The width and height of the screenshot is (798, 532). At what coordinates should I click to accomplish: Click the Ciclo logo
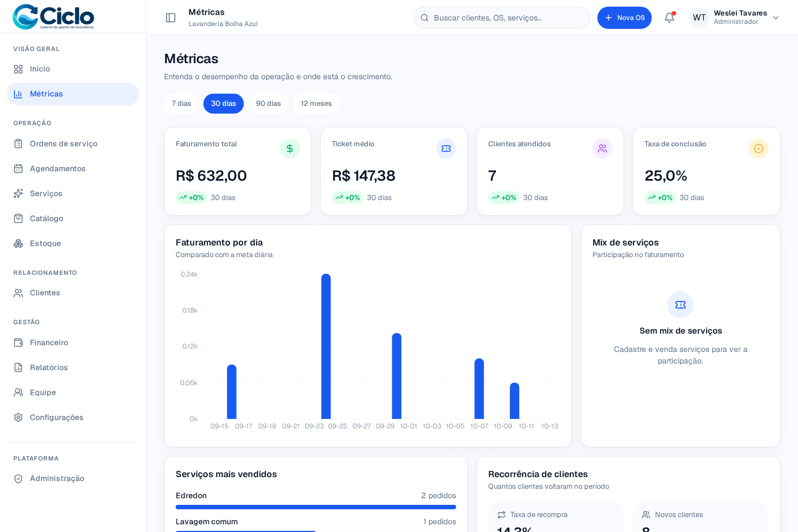click(x=53, y=17)
